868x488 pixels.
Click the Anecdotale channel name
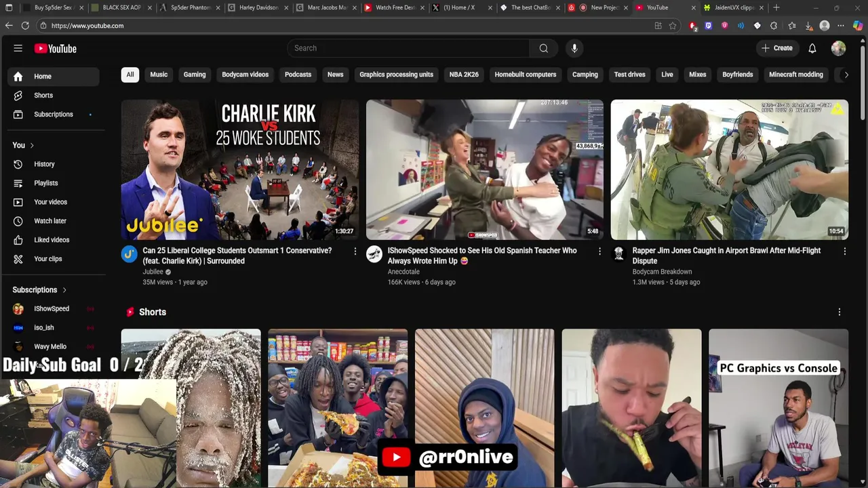403,272
